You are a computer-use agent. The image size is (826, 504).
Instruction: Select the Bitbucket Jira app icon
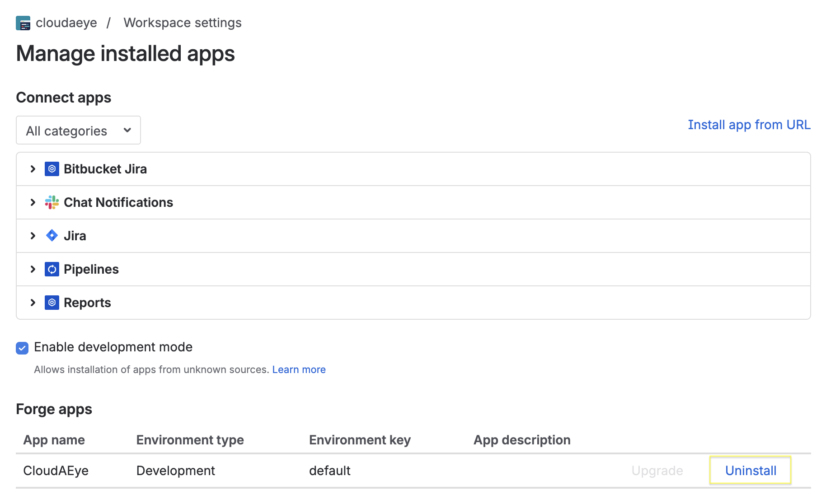(52, 168)
